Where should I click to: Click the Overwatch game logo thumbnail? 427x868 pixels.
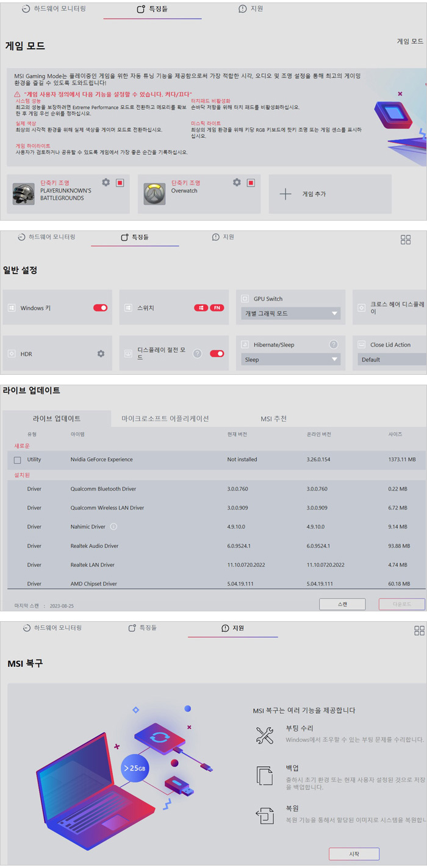(x=154, y=194)
